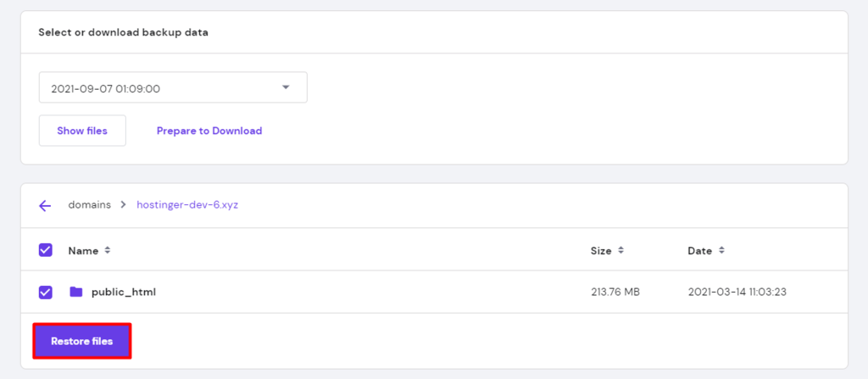
Task: Open the public_html folder name
Action: pyautogui.click(x=124, y=292)
